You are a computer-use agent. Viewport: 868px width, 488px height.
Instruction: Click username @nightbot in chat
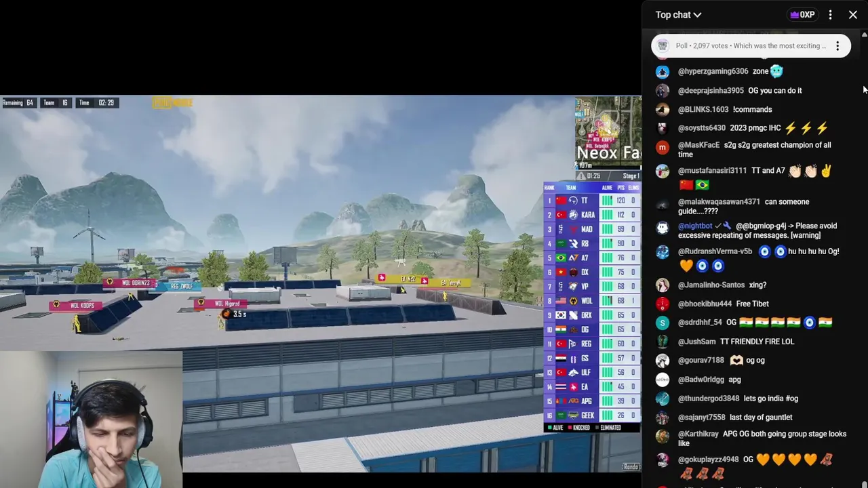click(x=695, y=226)
